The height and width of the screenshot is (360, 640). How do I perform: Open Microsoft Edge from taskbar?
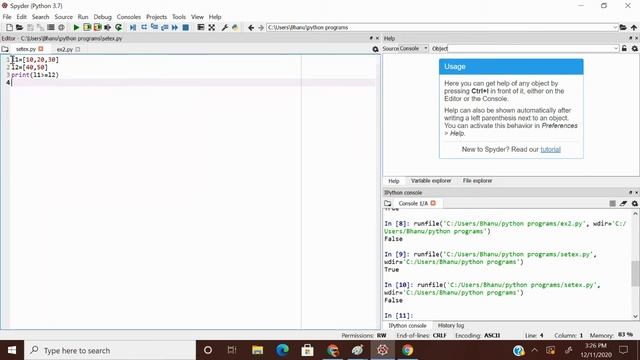coord(282,350)
